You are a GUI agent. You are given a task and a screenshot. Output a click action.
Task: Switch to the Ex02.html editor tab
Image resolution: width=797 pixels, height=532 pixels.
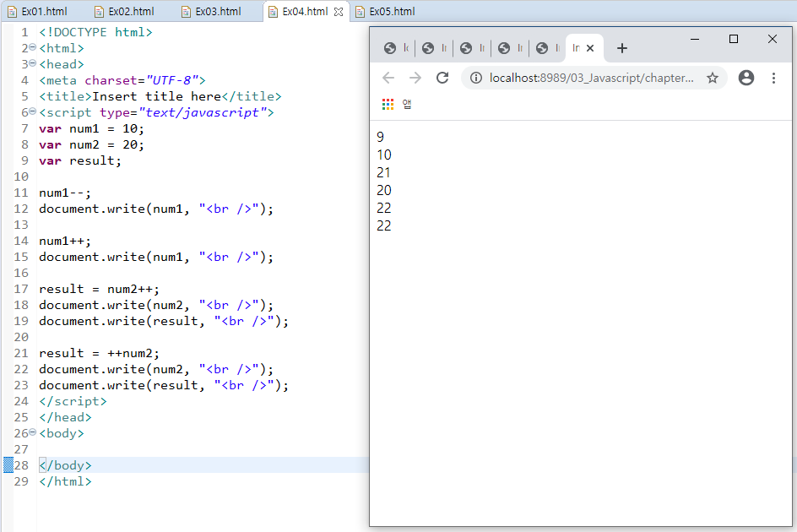(x=125, y=11)
